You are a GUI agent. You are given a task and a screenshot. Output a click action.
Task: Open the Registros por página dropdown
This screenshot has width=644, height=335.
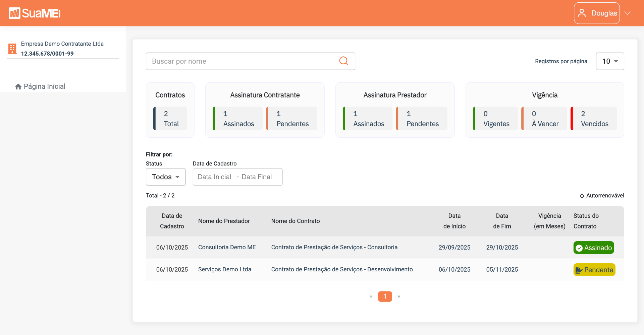click(x=610, y=61)
